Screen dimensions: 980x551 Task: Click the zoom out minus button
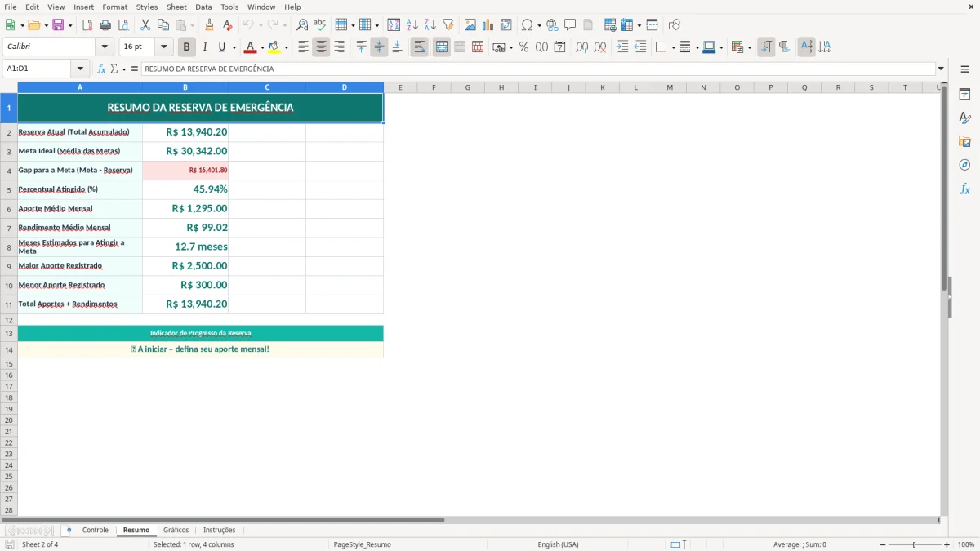[x=883, y=544]
